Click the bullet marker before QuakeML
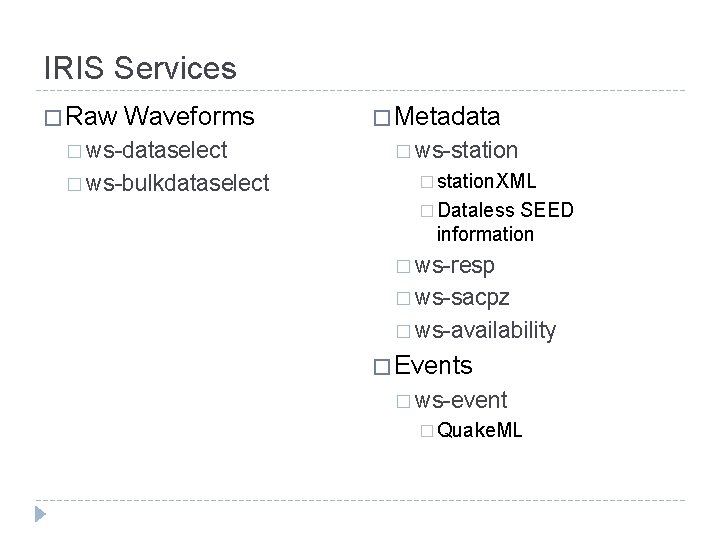This screenshot has width=720, height=540. (426, 432)
